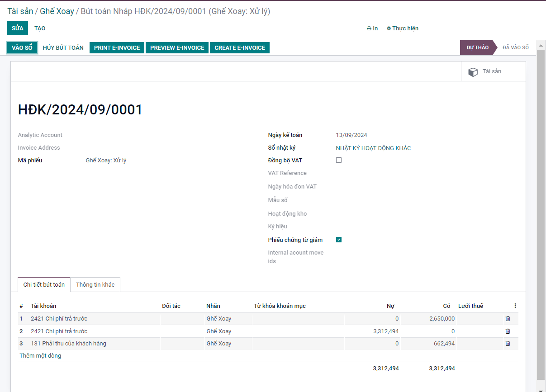
Task: Select the Chi tiết bút toán tab
Action: [44, 285]
